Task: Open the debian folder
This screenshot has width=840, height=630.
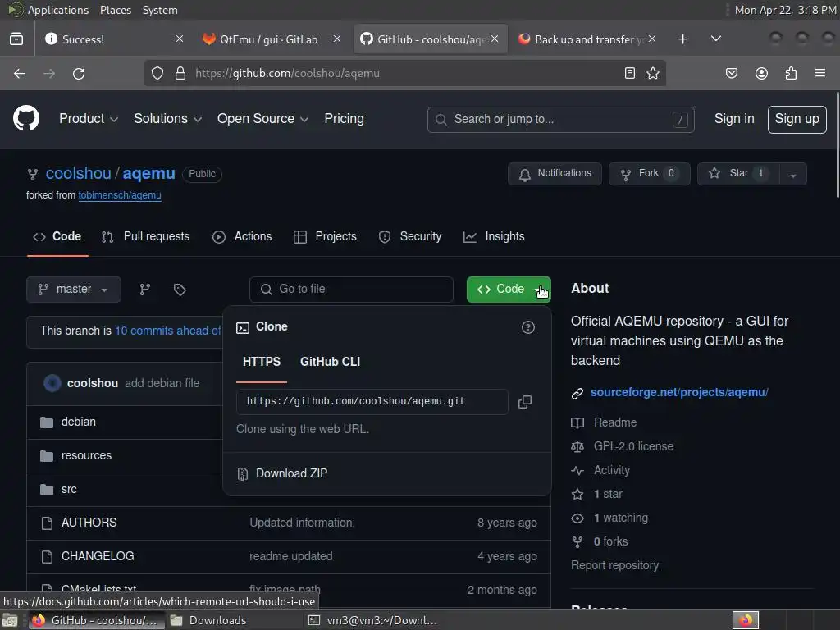Action: coord(78,422)
